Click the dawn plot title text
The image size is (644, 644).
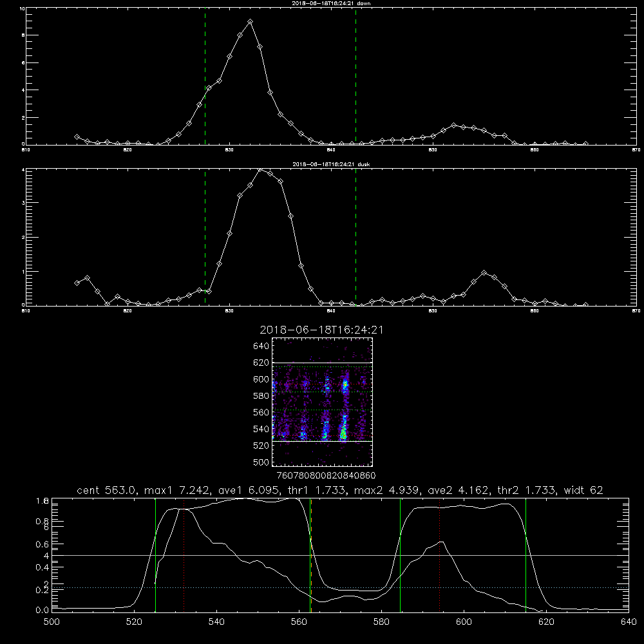pos(331,3)
